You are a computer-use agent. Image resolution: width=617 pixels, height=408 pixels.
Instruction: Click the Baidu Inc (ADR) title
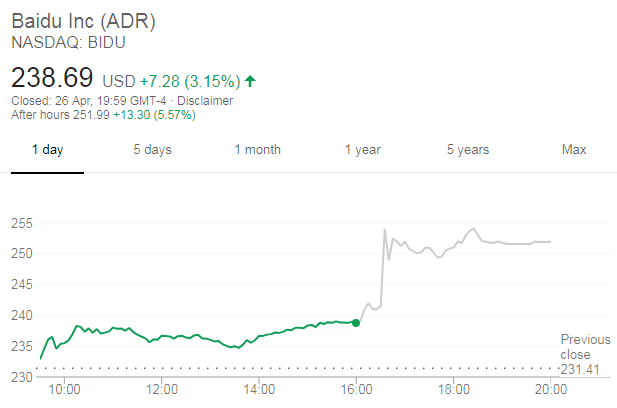coord(83,21)
